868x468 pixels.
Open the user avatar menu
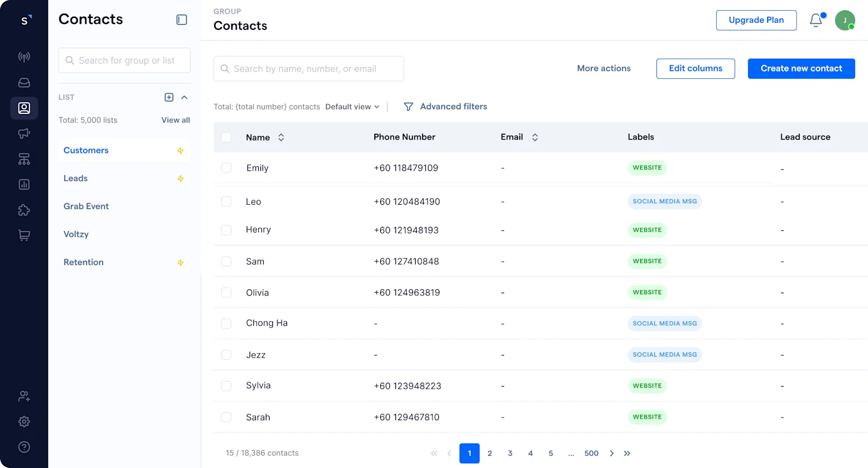(845, 20)
